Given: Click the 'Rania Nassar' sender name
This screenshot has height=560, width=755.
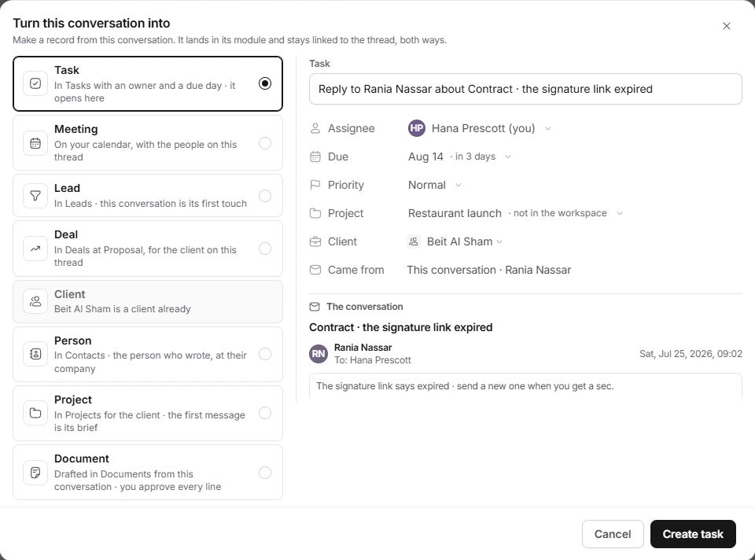Looking at the screenshot, I should (363, 348).
